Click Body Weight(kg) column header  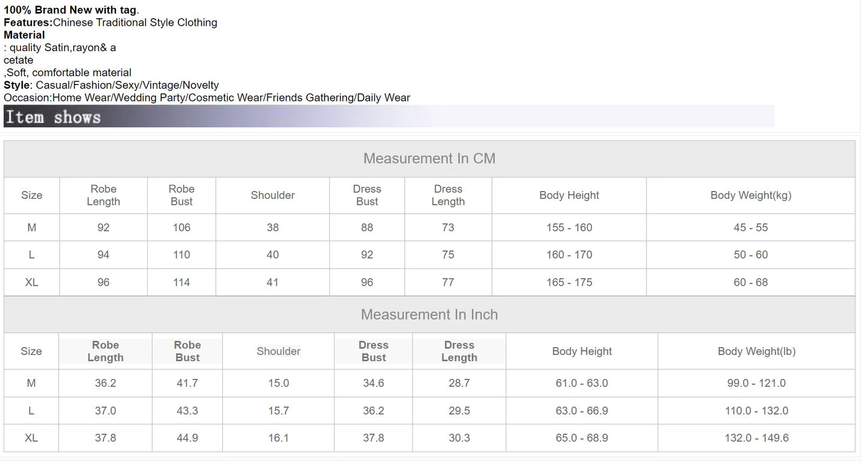751,195
